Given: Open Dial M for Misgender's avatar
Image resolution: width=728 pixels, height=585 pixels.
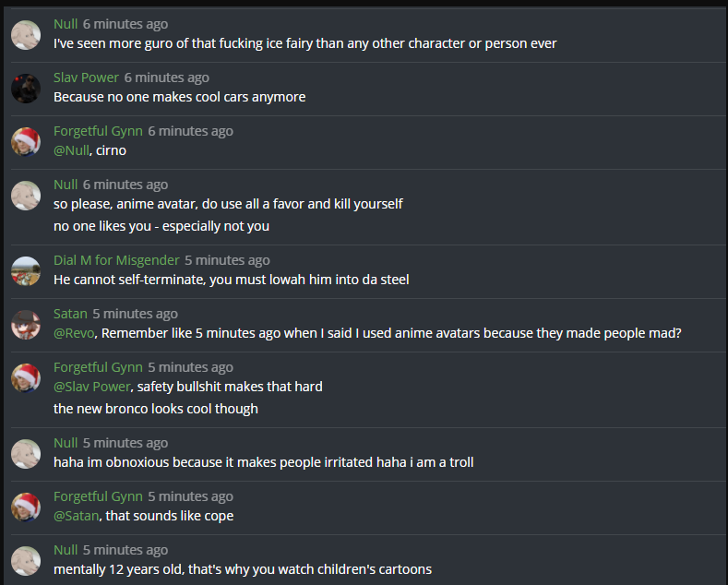Looking at the screenshot, I should [26, 271].
